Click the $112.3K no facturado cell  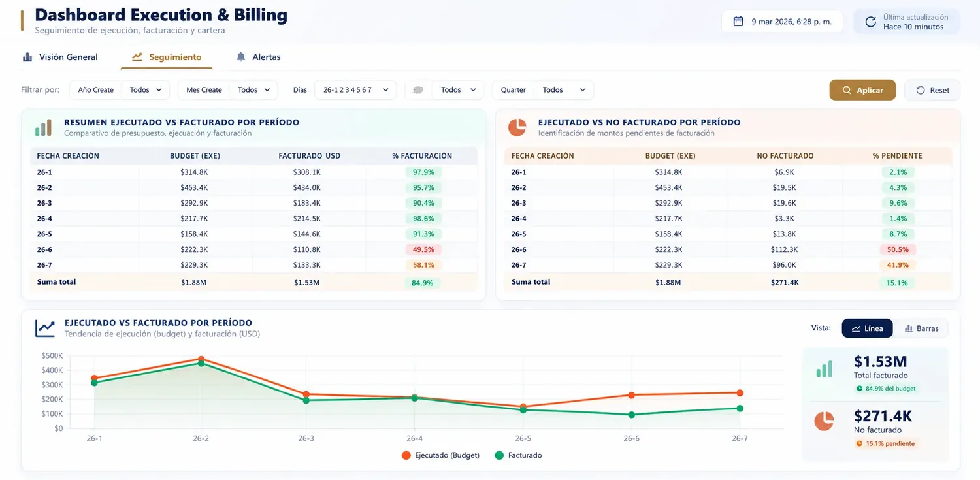tap(784, 249)
